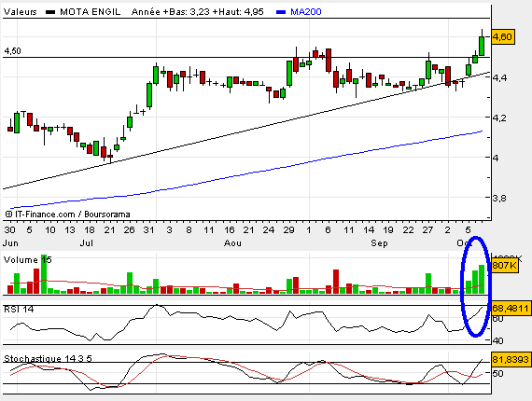This screenshot has width=532, height=401.
Task: Click the yellow 81,8393 stochastic value tag
Action: (511, 359)
